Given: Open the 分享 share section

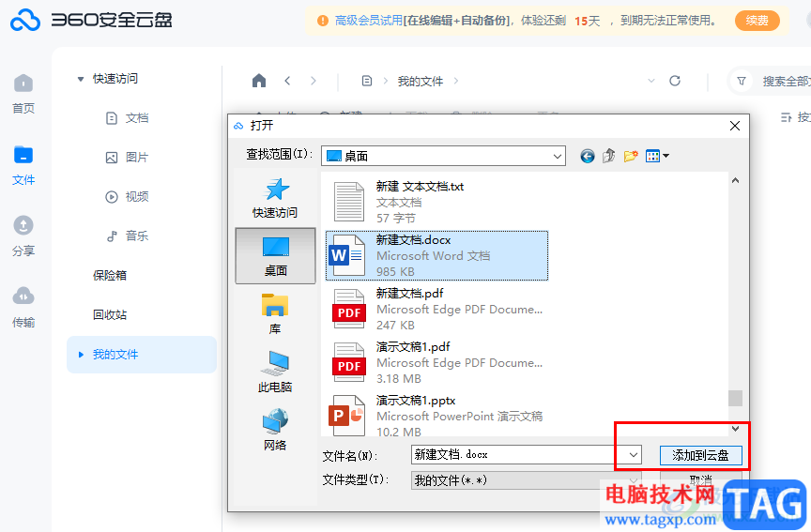Looking at the screenshot, I should click(x=23, y=236).
